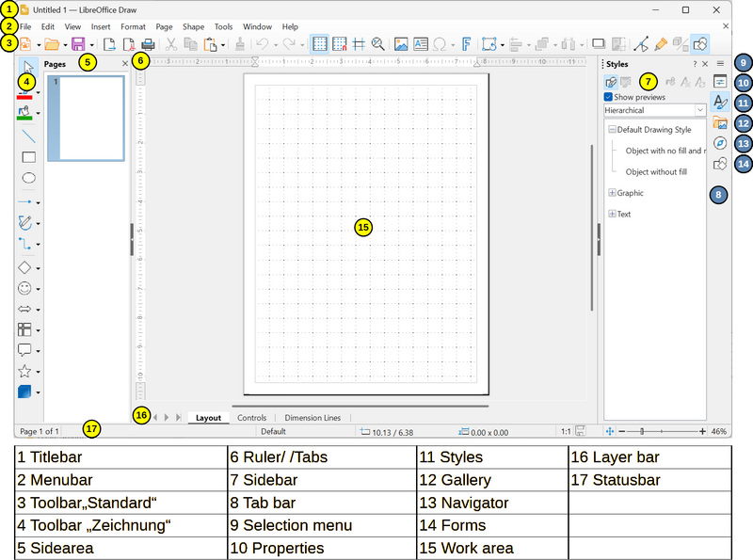This screenshot has height=560, width=753.
Task: Select the page 1 thumbnail in Pages panel
Action: point(90,119)
